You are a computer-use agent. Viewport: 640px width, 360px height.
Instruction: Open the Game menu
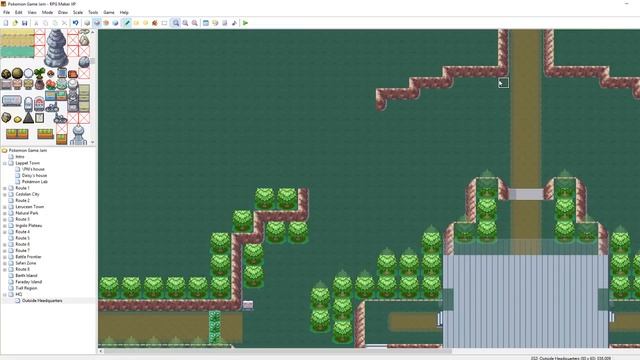pyautogui.click(x=109, y=13)
